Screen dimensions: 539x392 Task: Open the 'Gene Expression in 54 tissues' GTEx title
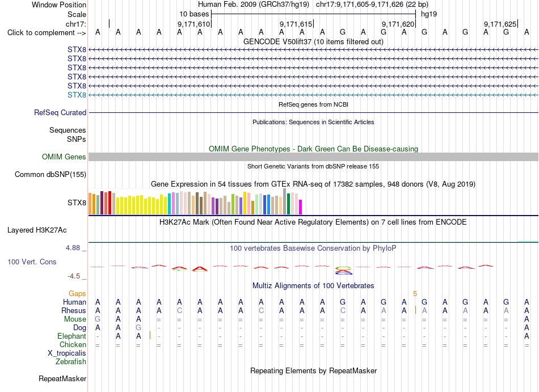(x=313, y=184)
